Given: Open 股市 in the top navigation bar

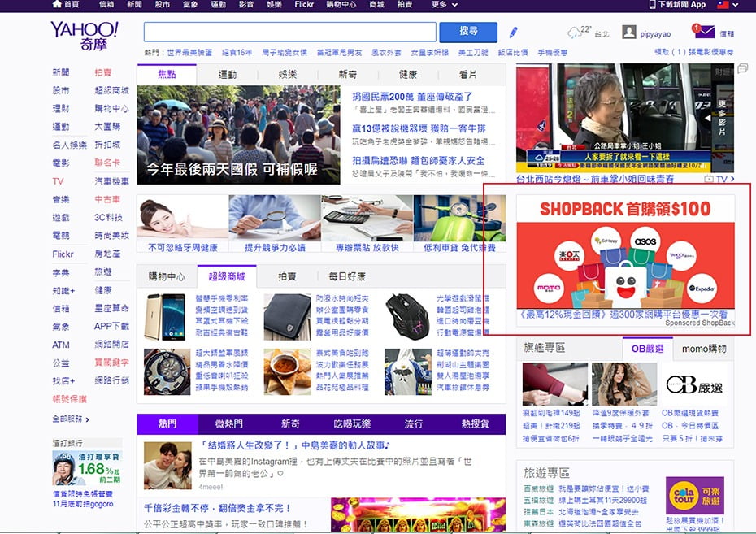Looking at the screenshot, I should [162, 4].
